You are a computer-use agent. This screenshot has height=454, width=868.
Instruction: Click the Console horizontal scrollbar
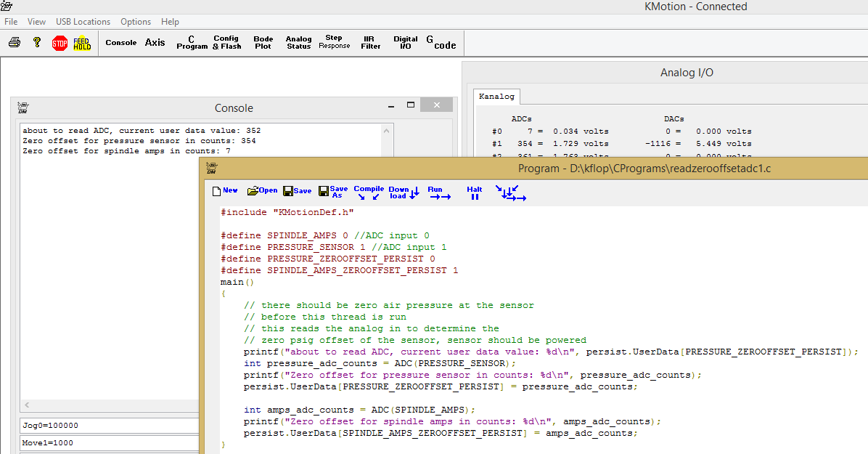click(109, 405)
